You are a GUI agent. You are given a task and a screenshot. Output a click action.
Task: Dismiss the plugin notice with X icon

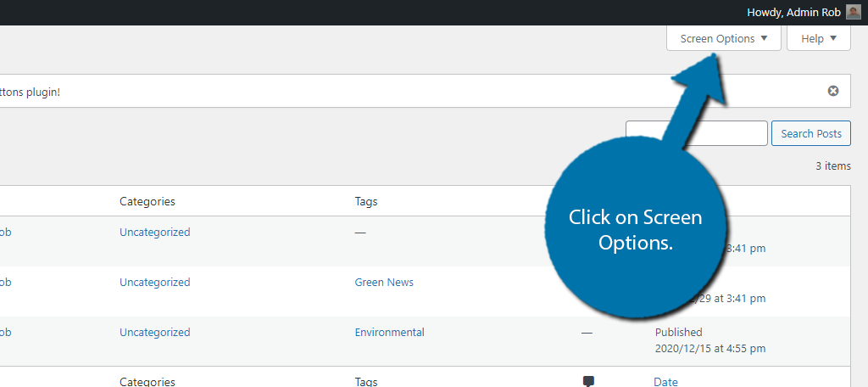833,91
